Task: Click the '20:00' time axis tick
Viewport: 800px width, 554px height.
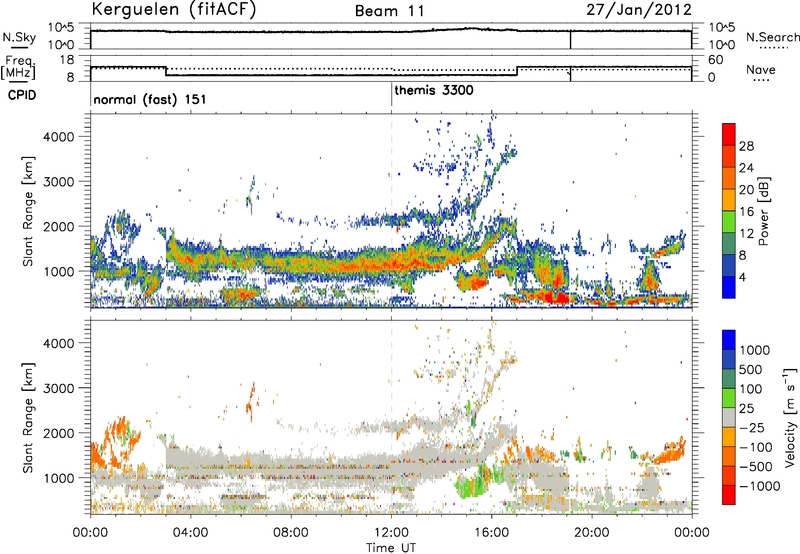Action: click(x=592, y=533)
